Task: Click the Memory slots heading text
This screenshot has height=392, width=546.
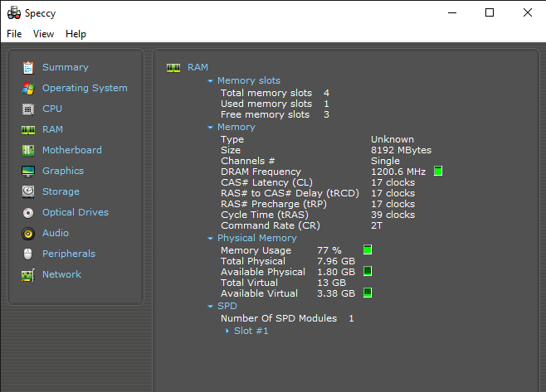Action: point(249,80)
